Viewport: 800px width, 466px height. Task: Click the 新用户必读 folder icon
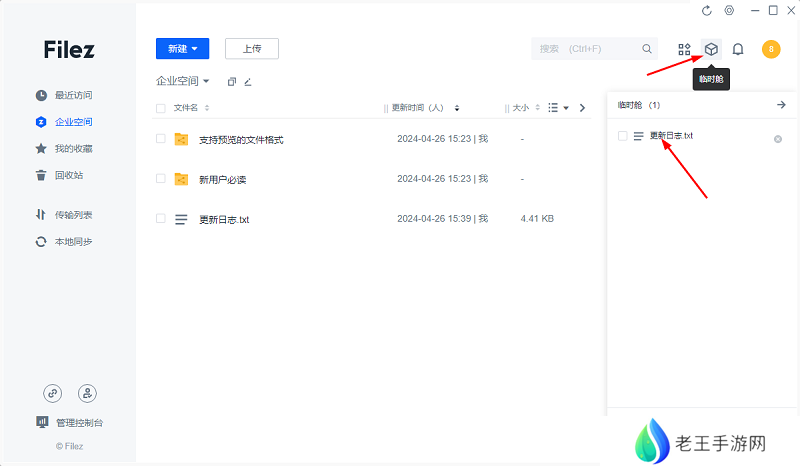click(x=181, y=179)
